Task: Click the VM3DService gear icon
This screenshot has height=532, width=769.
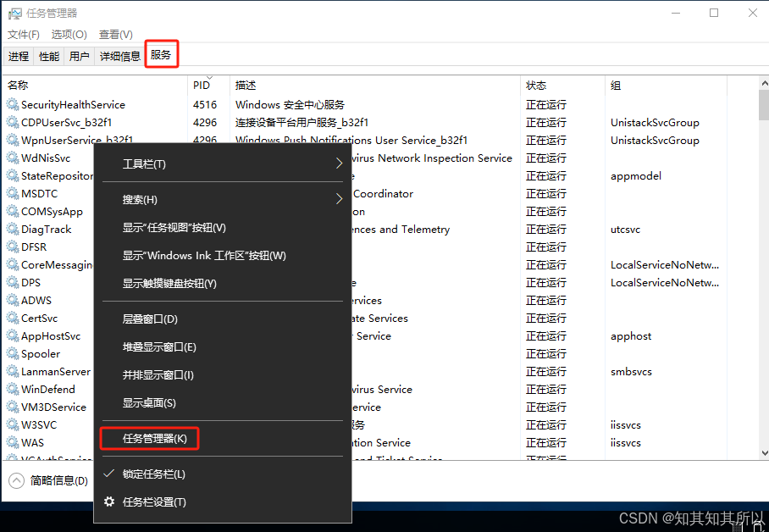Action: tap(13, 407)
